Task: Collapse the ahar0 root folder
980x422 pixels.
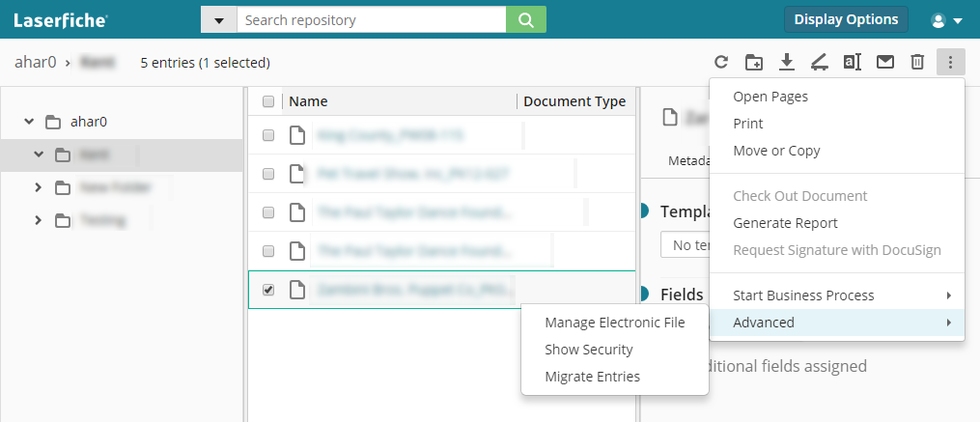Action: [x=29, y=122]
